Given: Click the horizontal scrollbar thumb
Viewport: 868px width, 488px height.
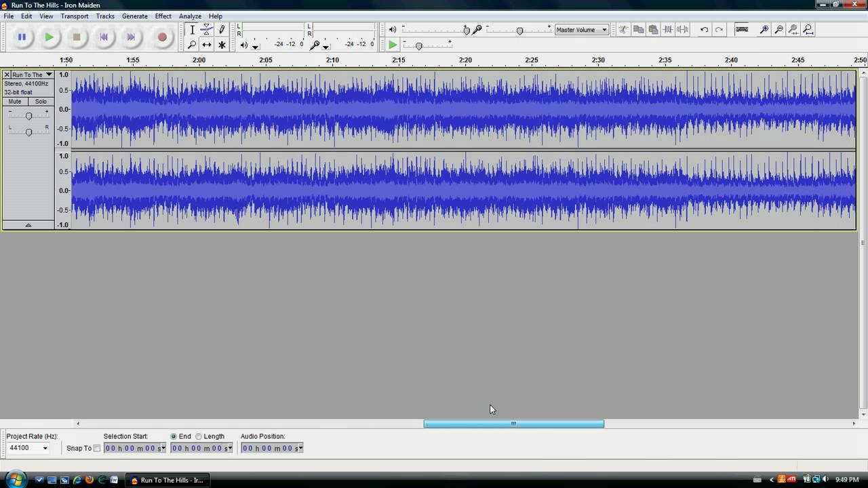Looking at the screenshot, I should 514,424.
